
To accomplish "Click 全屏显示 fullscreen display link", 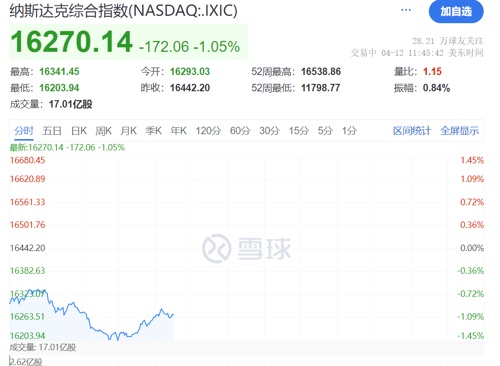I will [460, 131].
